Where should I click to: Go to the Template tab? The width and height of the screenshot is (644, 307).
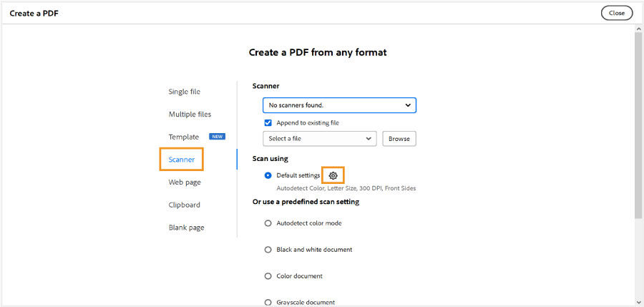click(184, 137)
